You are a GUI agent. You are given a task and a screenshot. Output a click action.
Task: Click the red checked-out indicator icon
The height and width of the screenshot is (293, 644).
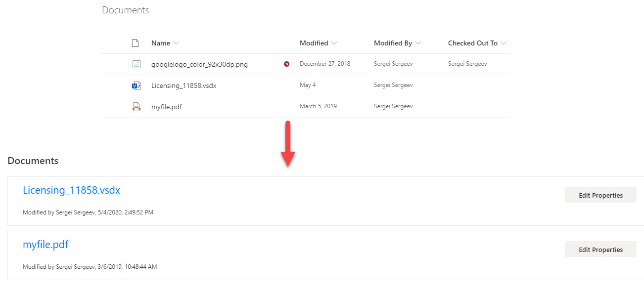pyautogui.click(x=286, y=64)
